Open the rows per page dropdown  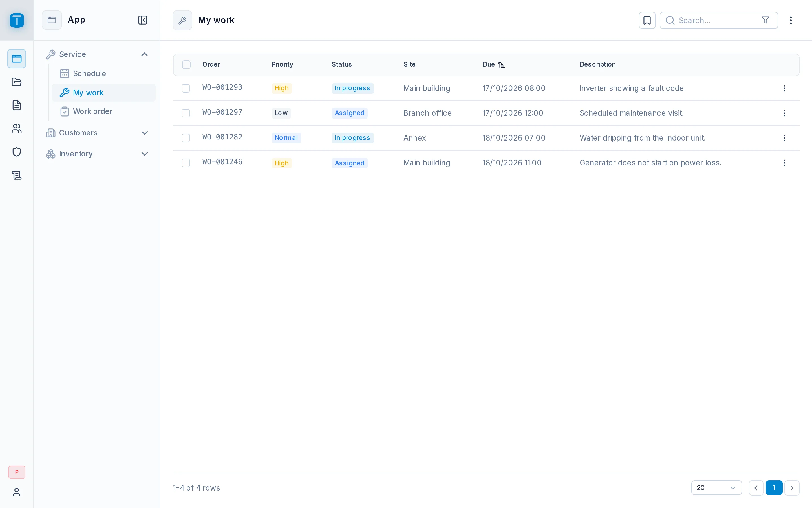point(716,488)
